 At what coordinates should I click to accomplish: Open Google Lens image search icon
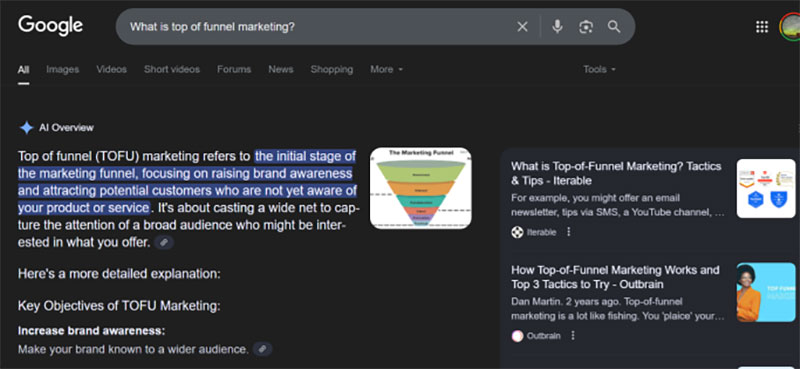coord(586,27)
